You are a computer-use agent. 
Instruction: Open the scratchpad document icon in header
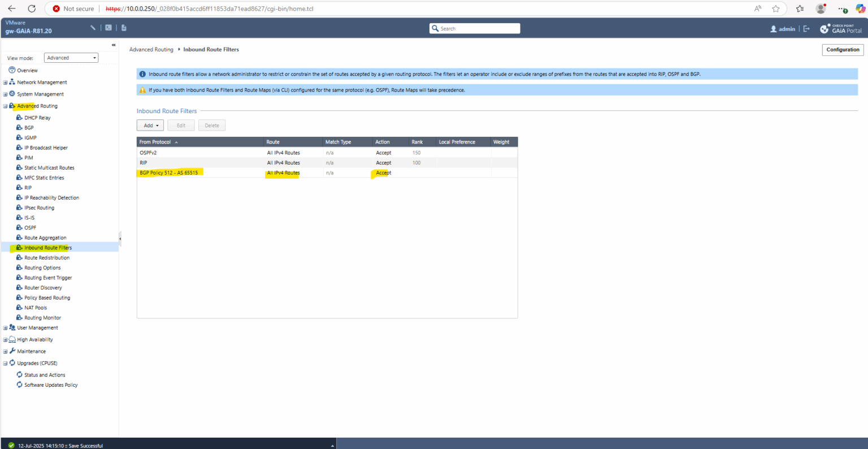click(124, 28)
